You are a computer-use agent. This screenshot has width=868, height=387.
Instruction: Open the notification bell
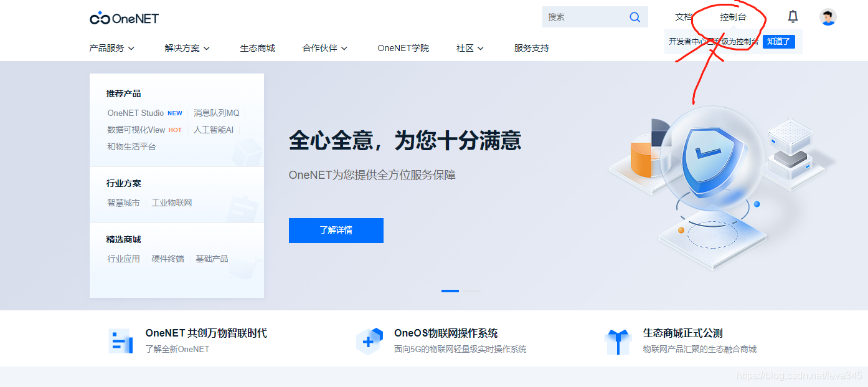793,17
